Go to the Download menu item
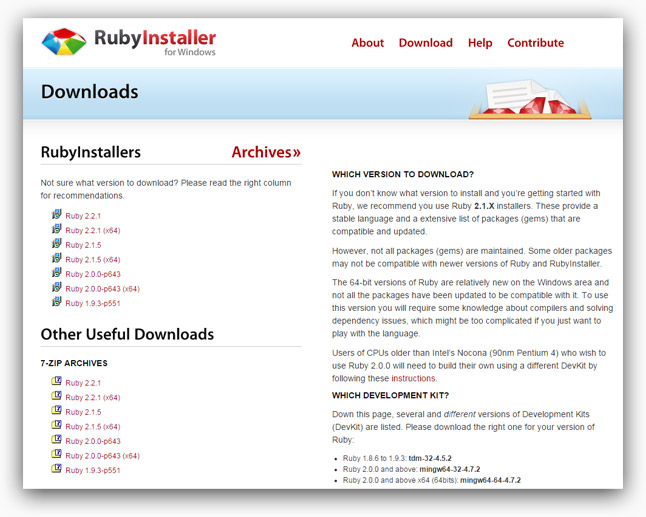Viewport: 646px width, 517px height. [425, 43]
